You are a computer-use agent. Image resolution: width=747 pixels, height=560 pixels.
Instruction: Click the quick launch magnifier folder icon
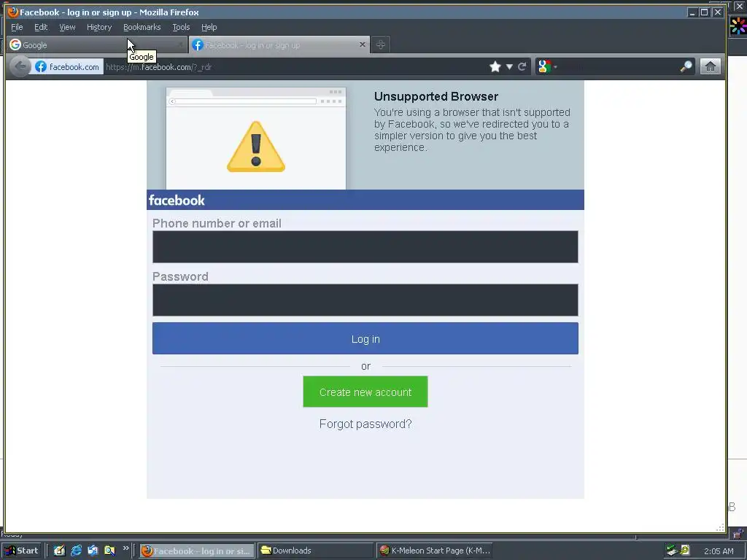[x=109, y=551]
